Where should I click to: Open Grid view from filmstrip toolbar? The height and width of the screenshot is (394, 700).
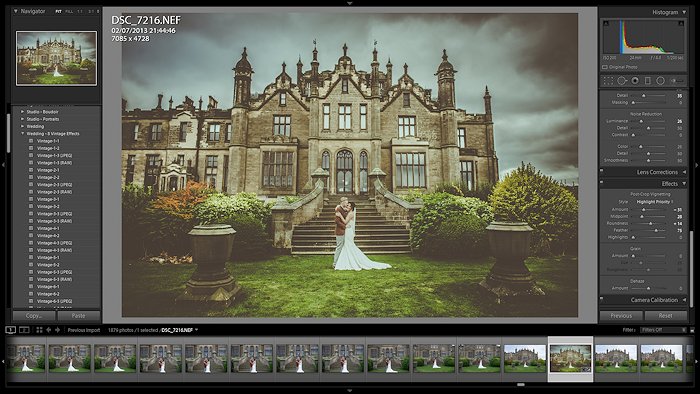[x=39, y=330]
